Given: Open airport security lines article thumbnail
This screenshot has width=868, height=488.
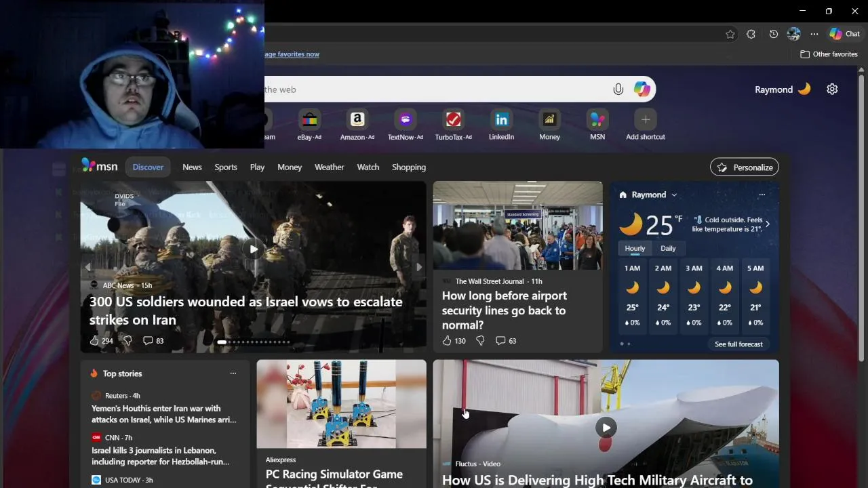Looking at the screenshot, I should click(x=517, y=226).
